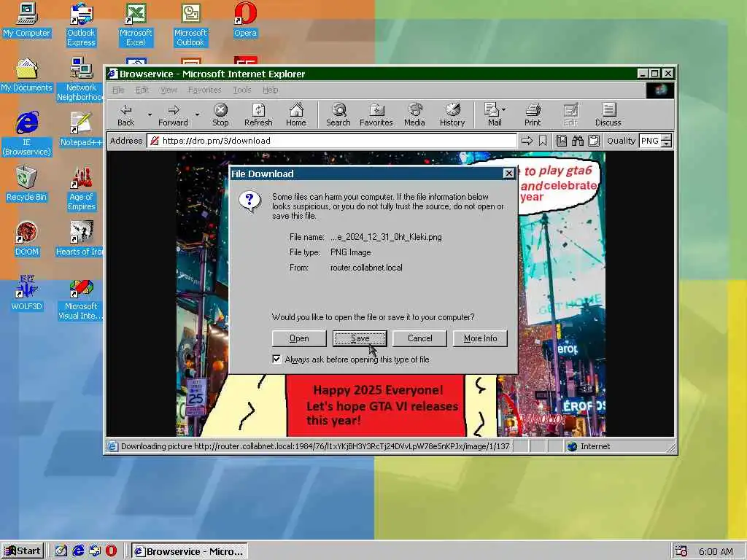The image size is (747, 560).
Task: Click the bookmark ribbon icon beside Go arrow
Action: coord(543,141)
